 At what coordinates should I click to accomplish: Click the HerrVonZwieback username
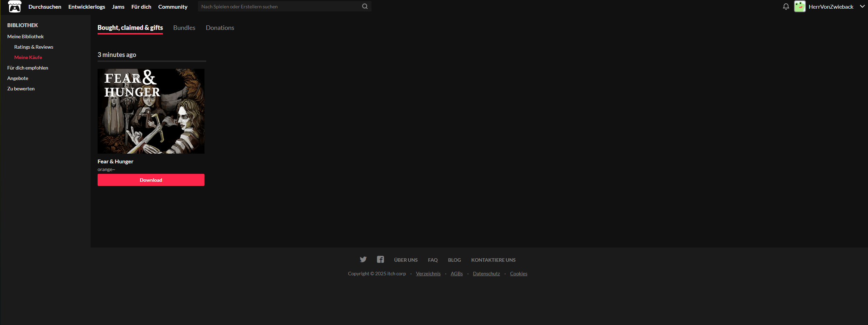point(831,7)
